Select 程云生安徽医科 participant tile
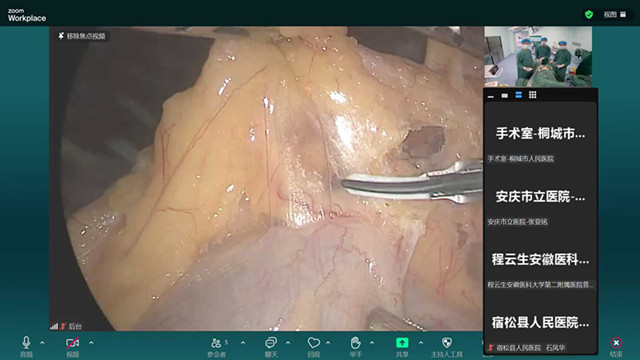640x360 pixels. [540, 260]
